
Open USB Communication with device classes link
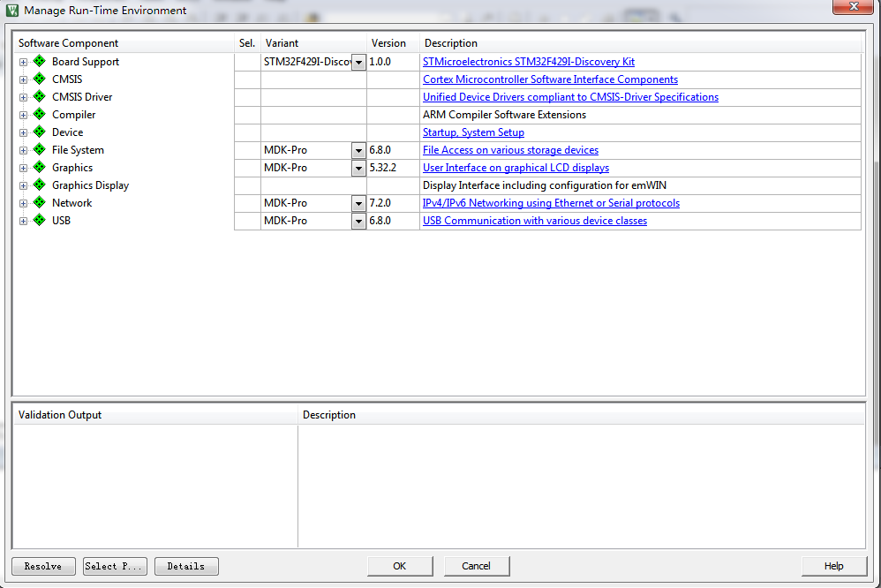pyautogui.click(x=535, y=221)
